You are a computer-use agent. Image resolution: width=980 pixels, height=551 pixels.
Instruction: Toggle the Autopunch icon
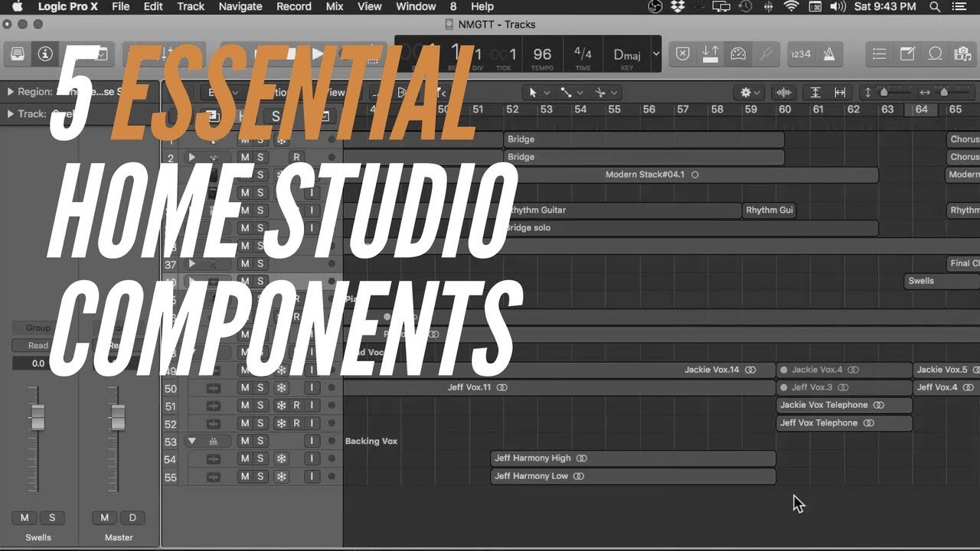(x=710, y=54)
